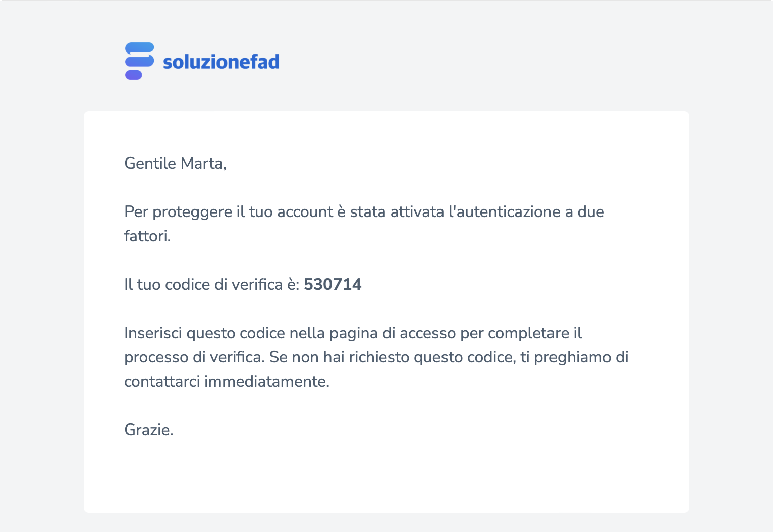Click the phrase "a due" ending the first line
The image size is (773, 532).
[x=584, y=211]
